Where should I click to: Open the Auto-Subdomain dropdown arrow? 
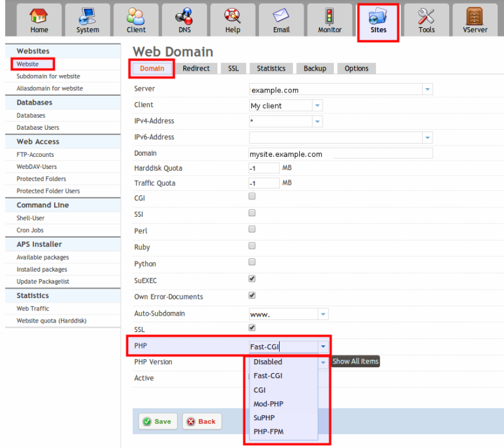tap(323, 314)
